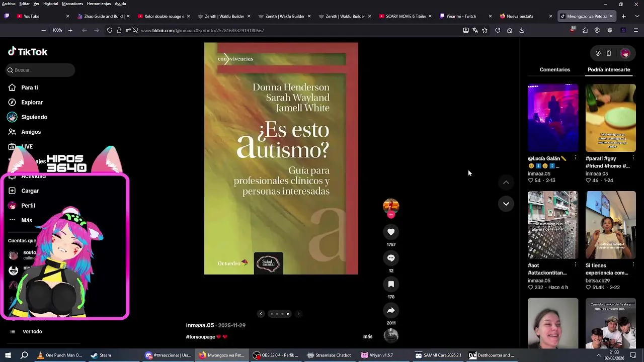Viewport: 644px width, 362px height.
Task: Open a new browser tab
Action: click(x=623, y=17)
